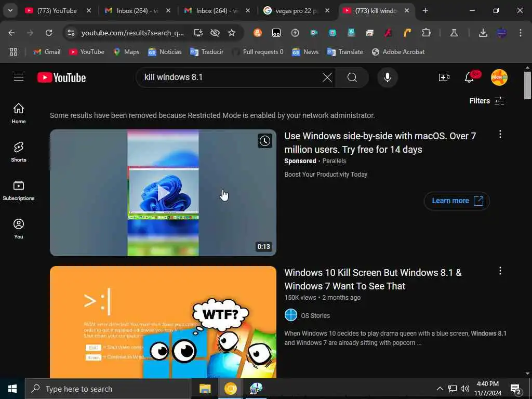Open the Noticias bookmark
The image size is (532, 399).
[165, 52]
